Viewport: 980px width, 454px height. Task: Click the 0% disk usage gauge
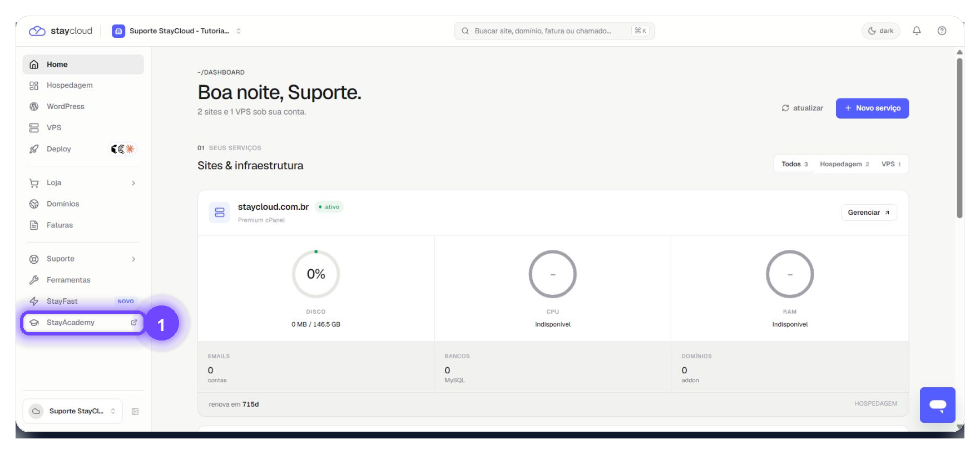tap(316, 274)
